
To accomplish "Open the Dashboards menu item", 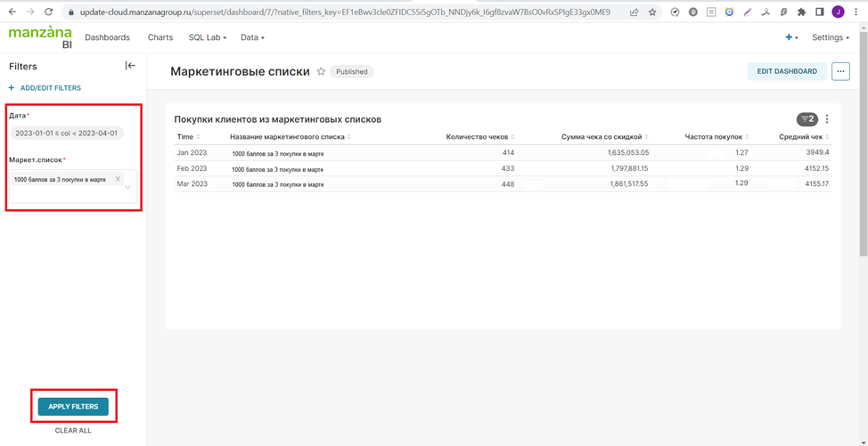I will [107, 37].
